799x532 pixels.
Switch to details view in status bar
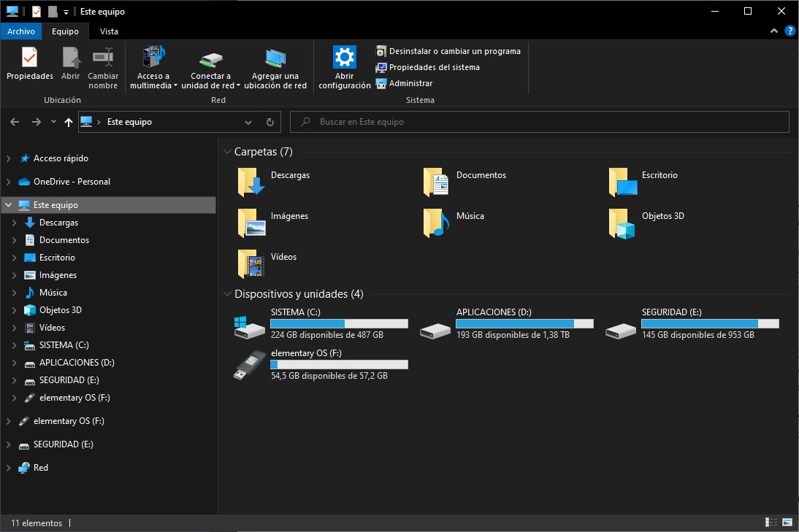tap(771, 523)
